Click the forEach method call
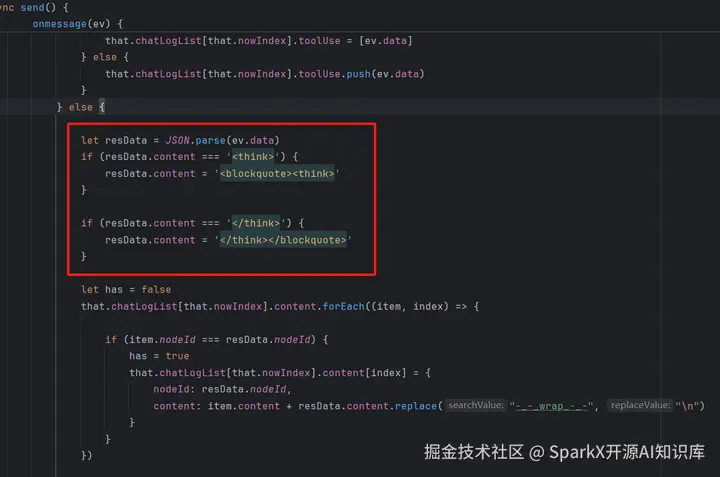 pos(343,306)
